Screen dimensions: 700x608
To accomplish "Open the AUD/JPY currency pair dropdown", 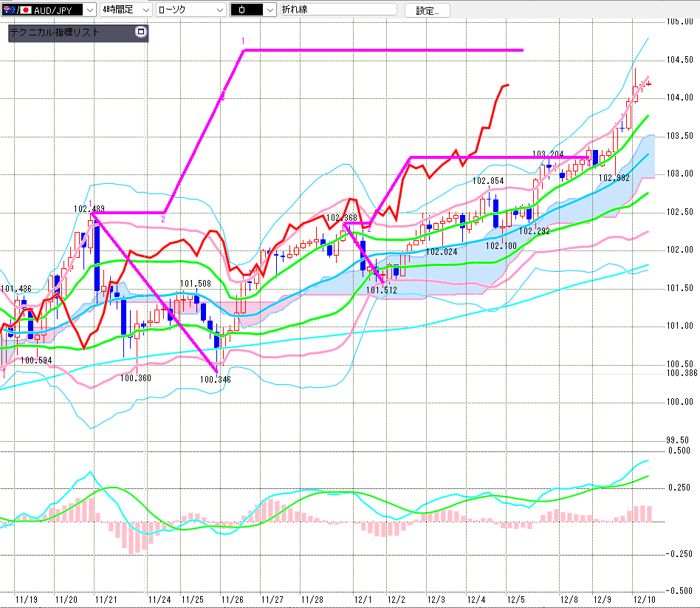I will coord(89,10).
